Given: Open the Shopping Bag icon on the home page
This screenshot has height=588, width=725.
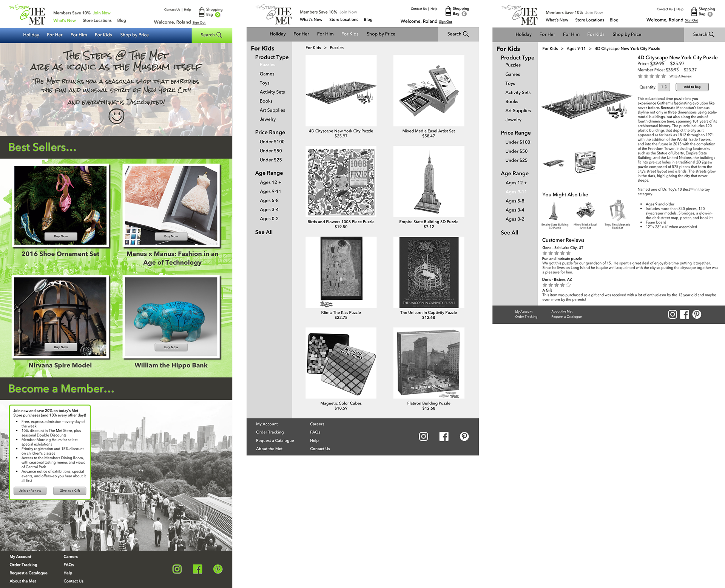Looking at the screenshot, I should [202, 12].
